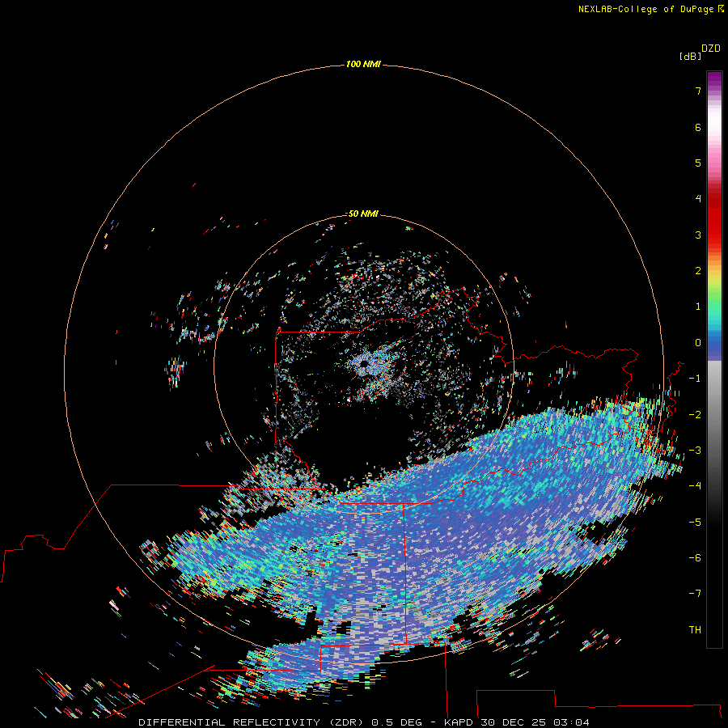The height and width of the screenshot is (728, 728).
Task: Click the 1 value on the dB scale
Action: (x=698, y=307)
